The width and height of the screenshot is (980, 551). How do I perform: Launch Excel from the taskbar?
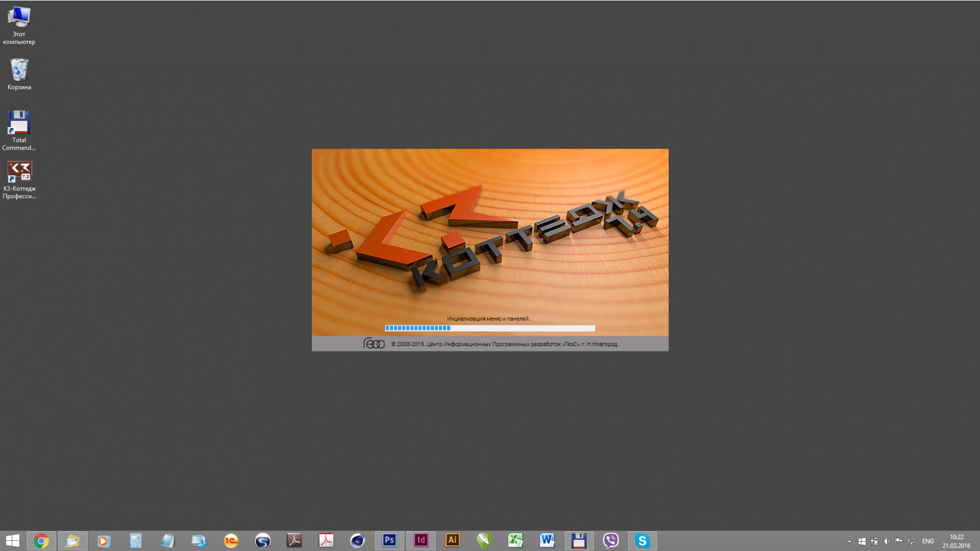point(516,541)
